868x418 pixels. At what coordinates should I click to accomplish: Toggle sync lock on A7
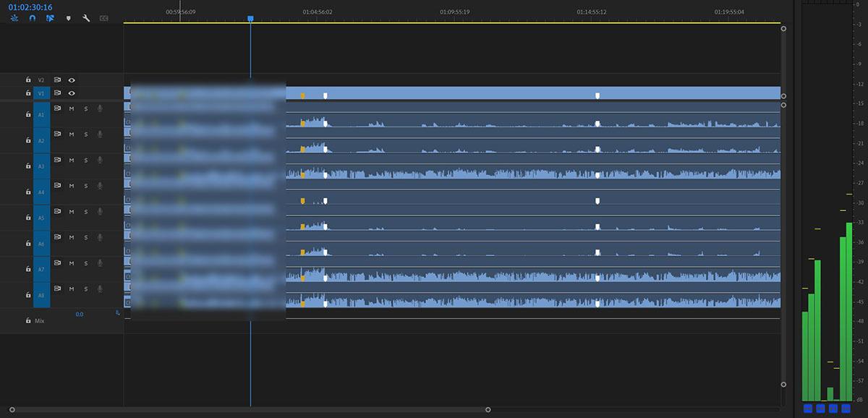point(57,263)
